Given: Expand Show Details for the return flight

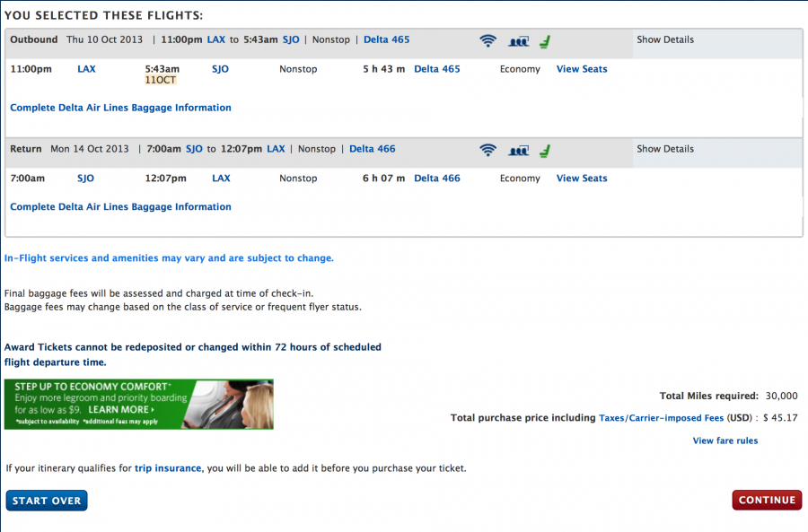Looking at the screenshot, I should [x=665, y=149].
